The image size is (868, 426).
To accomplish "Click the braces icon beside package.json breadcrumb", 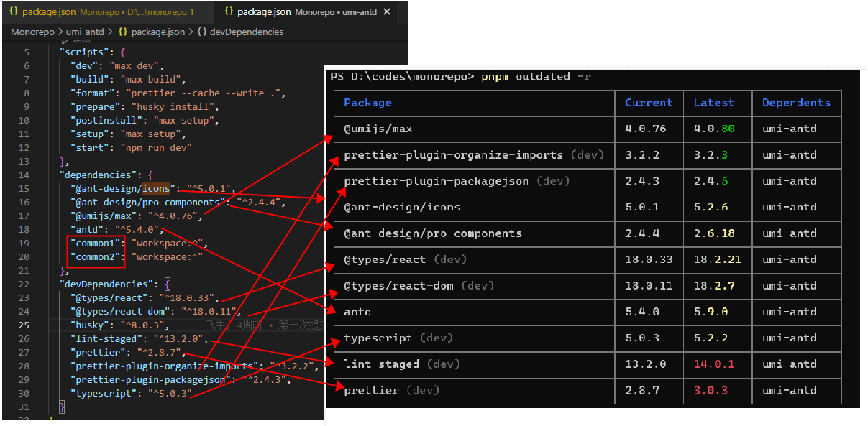I will [x=123, y=32].
